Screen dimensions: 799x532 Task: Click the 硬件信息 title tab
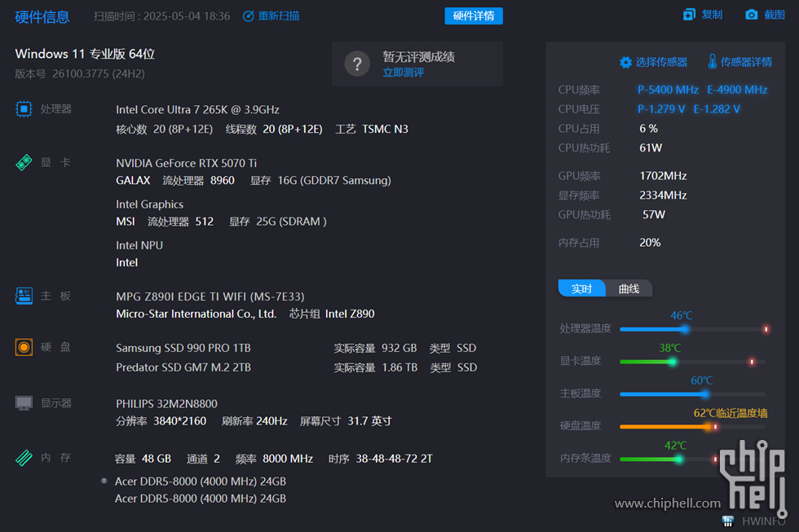coord(42,17)
